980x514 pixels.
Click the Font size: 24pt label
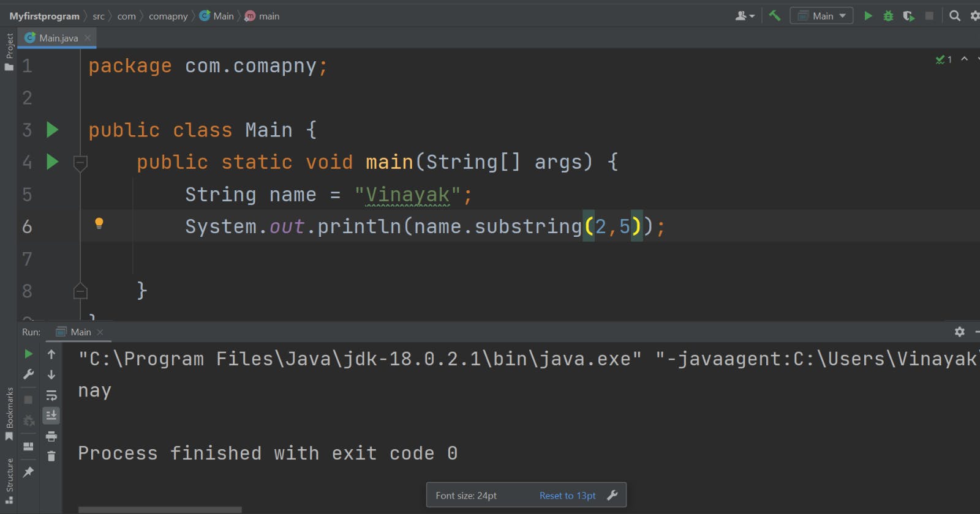466,496
